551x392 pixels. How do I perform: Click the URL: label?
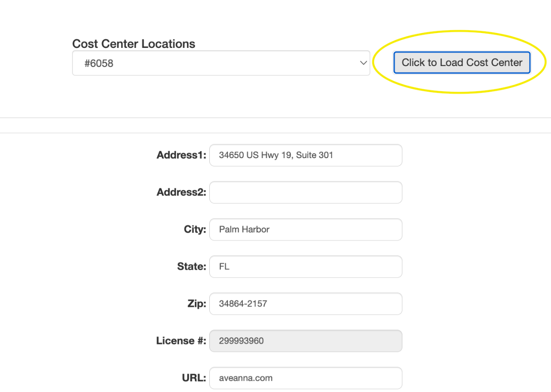click(x=194, y=378)
